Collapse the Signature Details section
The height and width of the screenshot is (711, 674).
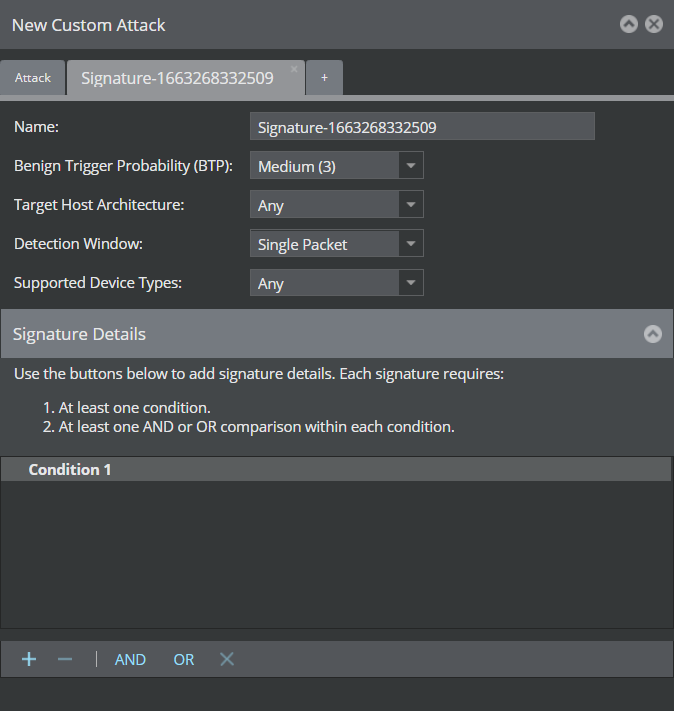653,334
